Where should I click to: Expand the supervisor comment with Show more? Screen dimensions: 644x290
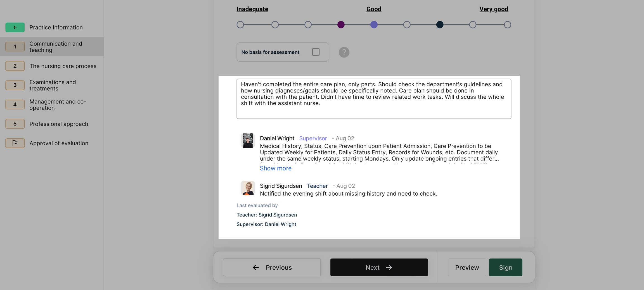(275, 168)
